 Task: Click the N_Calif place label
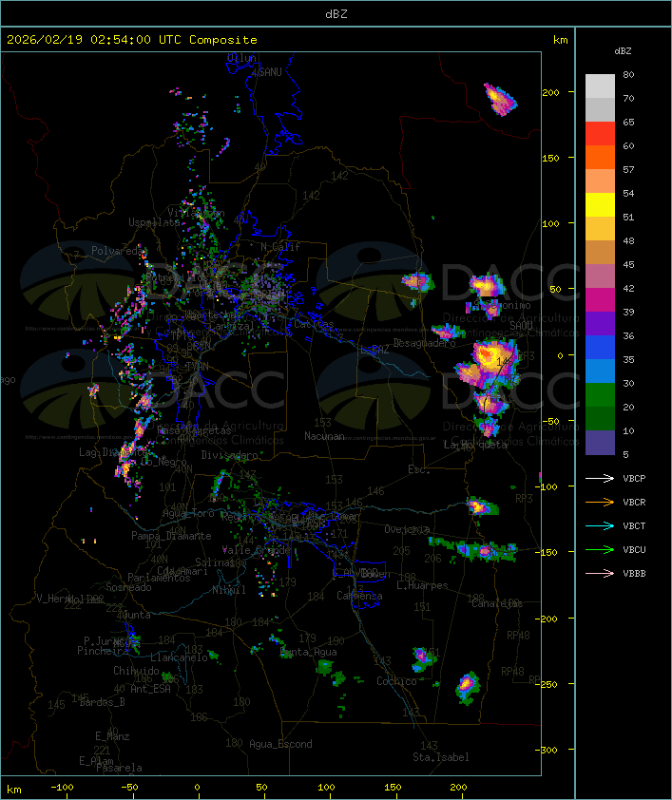(x=280, y=247)
